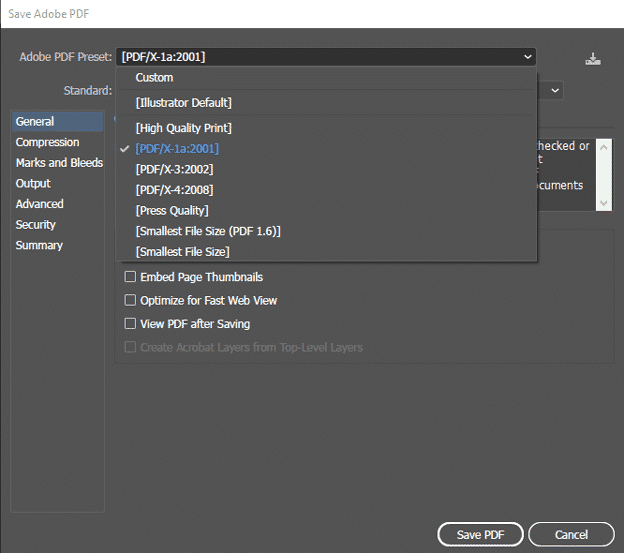Choose the PDF/X-4:2008 preset
Viewport: 624px width, 553px height.
pos(174,190)
